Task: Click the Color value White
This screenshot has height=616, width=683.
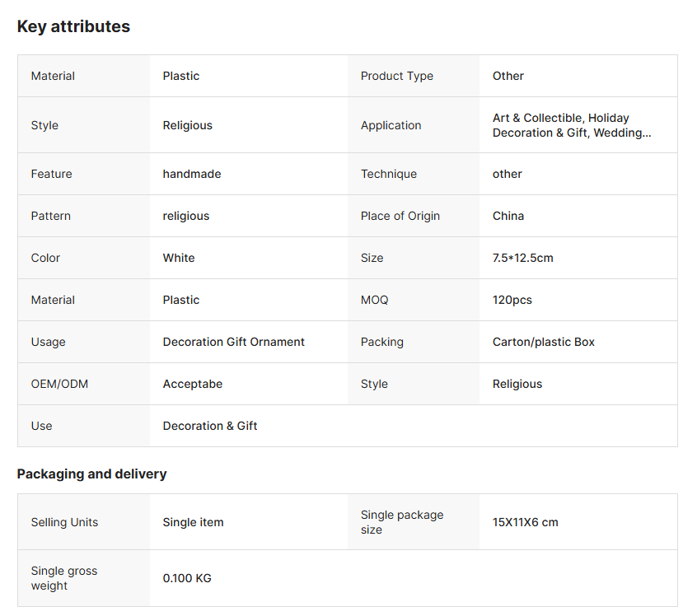Action: 178,258
